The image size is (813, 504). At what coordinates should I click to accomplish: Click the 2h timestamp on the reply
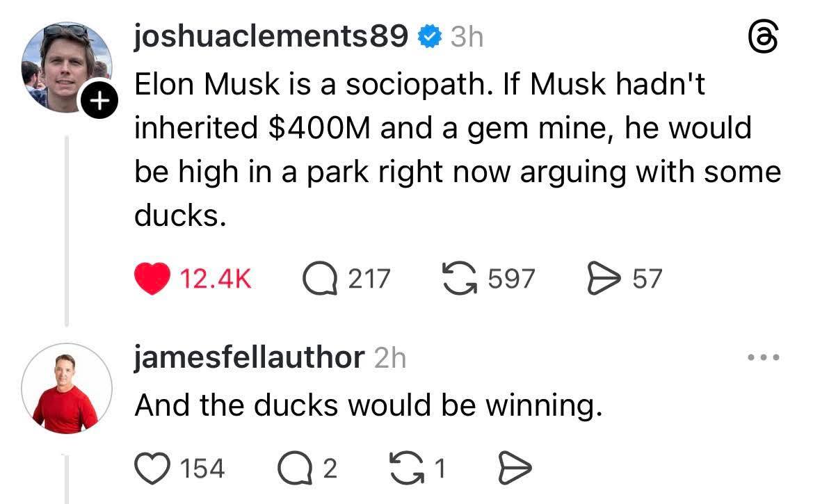(387, 357)
